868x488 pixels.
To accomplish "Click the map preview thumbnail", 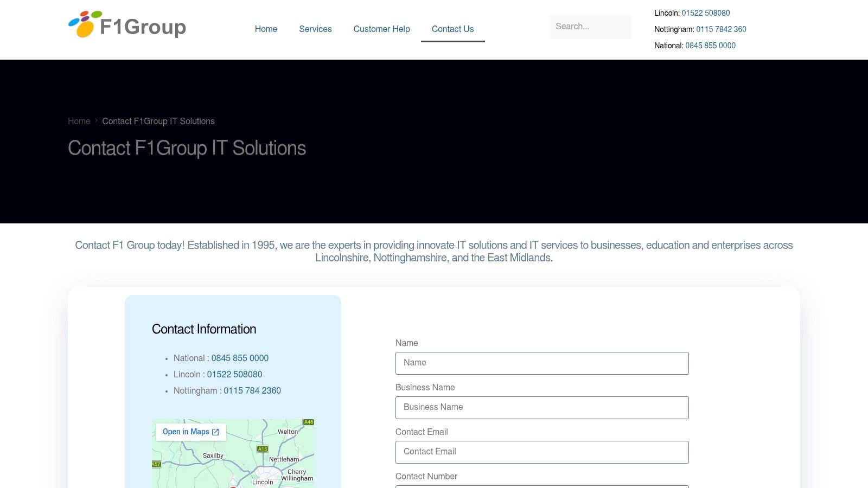I will click(233, 453).
